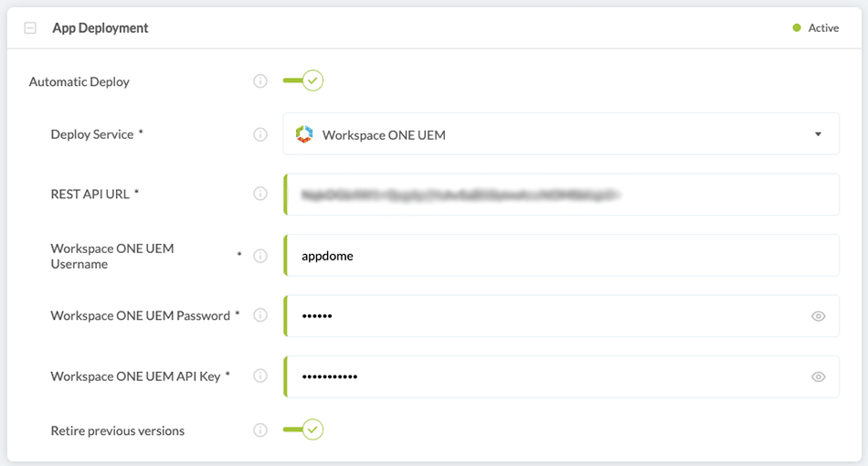Click info icon for REST API URL
Viewport: 868px width, 466px height.
click(260, 194)
